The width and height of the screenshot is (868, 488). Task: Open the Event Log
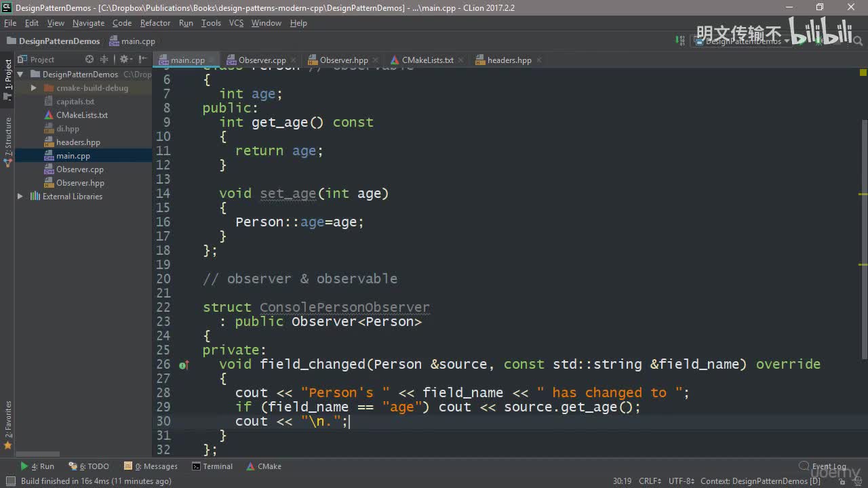[x=823, y=466]
